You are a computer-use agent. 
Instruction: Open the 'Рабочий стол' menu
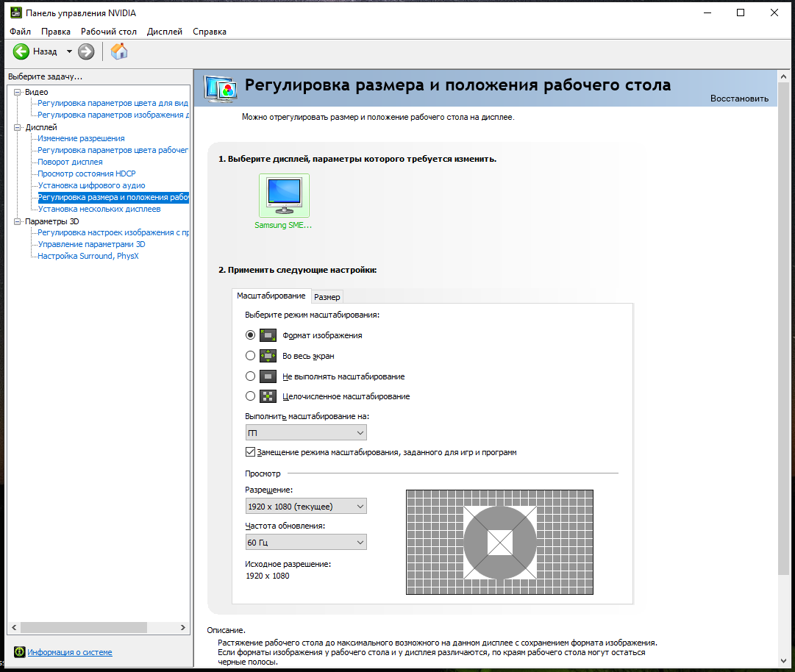pos(109,32)
